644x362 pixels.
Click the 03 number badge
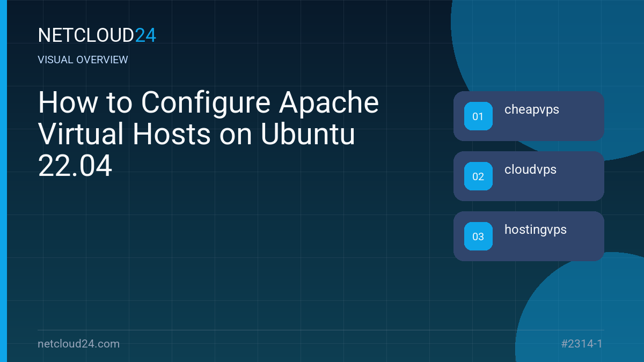(x=478, y=237)
